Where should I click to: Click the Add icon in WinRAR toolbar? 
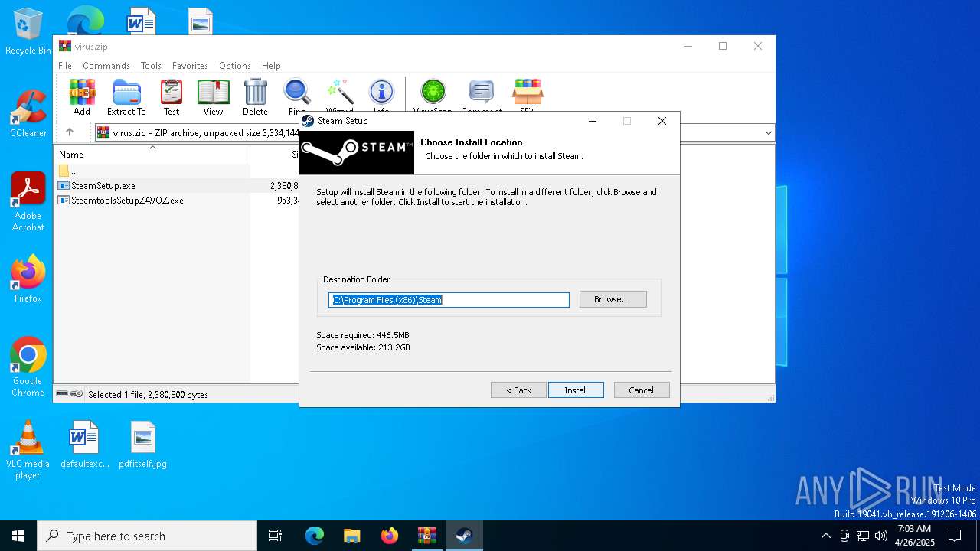(82, 97)
